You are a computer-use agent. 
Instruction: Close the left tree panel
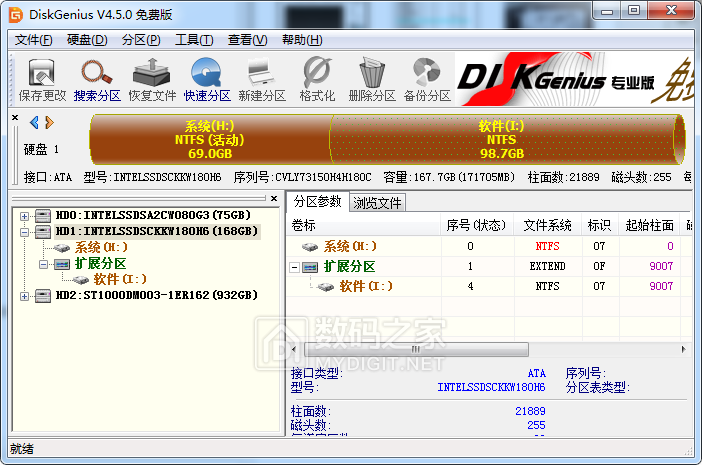[274, 198]
